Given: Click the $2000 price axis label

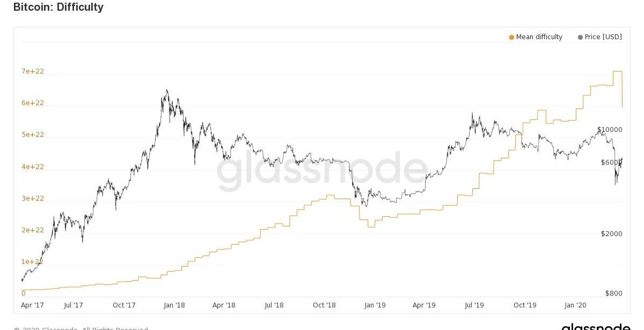Looking at the screenshot, I should [x=612, y=234].
